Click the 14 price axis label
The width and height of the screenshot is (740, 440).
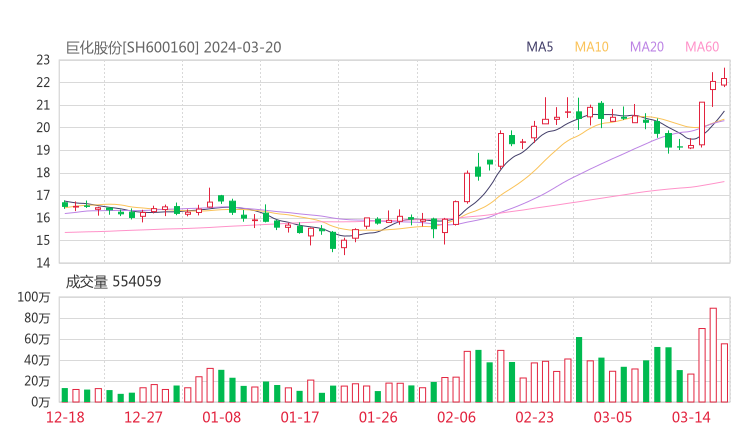(43, 263)
